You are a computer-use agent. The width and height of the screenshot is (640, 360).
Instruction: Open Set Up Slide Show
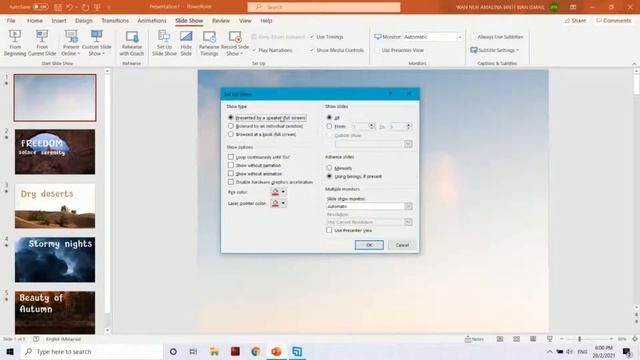click(x=164, y=42)
